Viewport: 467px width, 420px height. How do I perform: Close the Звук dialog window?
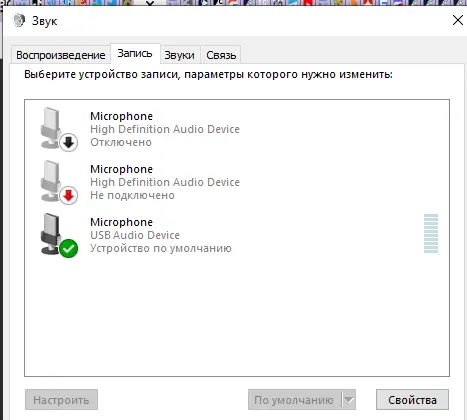point(458,20)
